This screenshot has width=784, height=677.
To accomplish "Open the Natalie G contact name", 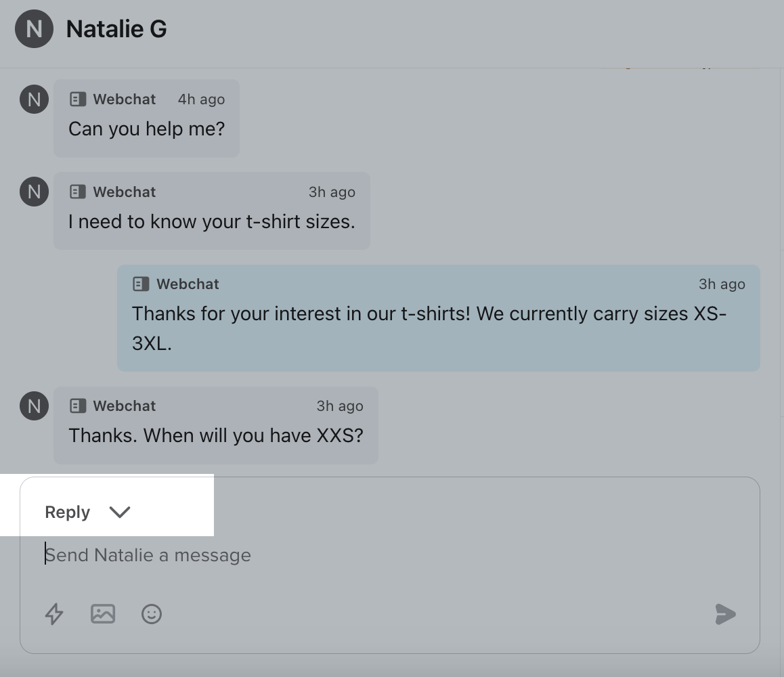I will (x=116, y=29).
